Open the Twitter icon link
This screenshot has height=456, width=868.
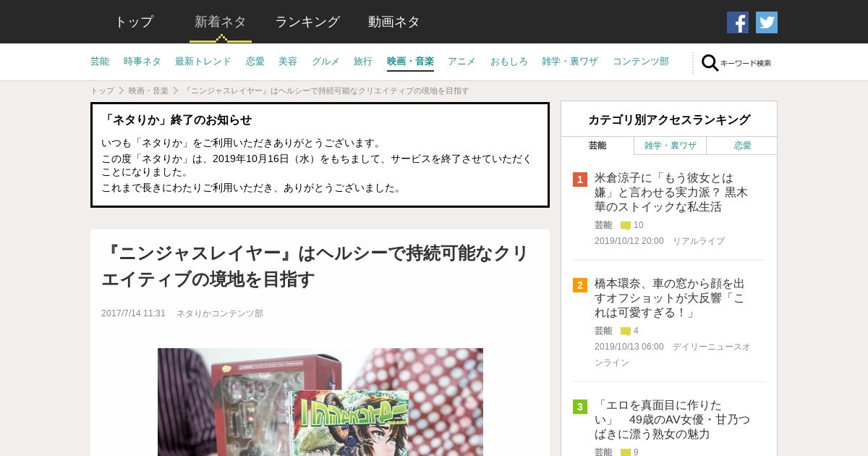coord(767,22)
